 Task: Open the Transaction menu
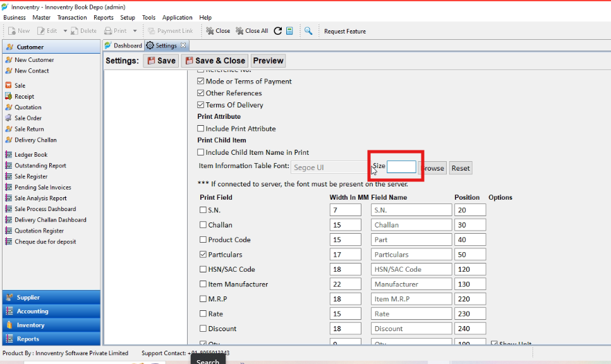click(x=71, y=18)
